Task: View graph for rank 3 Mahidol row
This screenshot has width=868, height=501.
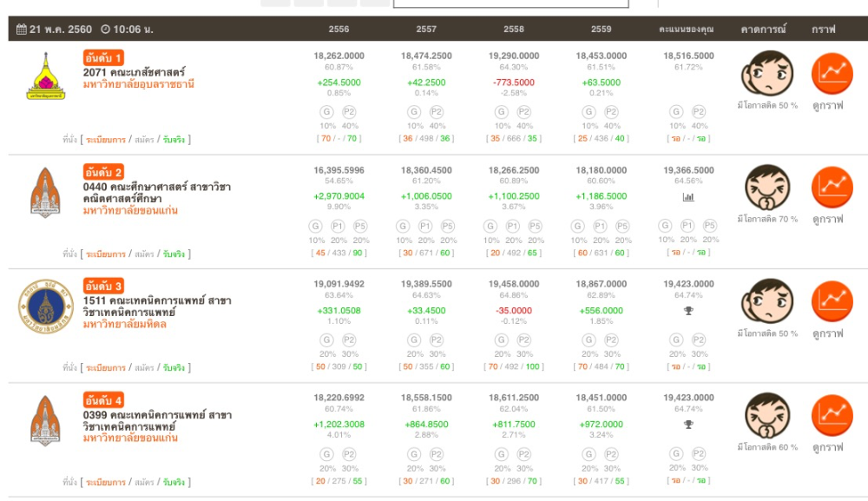Action: pyautogui.click(x=832, y=300)
